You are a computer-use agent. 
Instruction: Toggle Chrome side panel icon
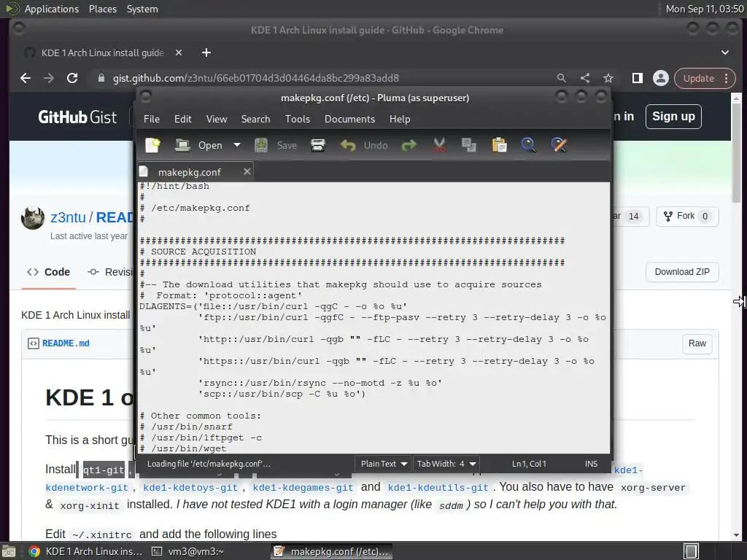637,78
